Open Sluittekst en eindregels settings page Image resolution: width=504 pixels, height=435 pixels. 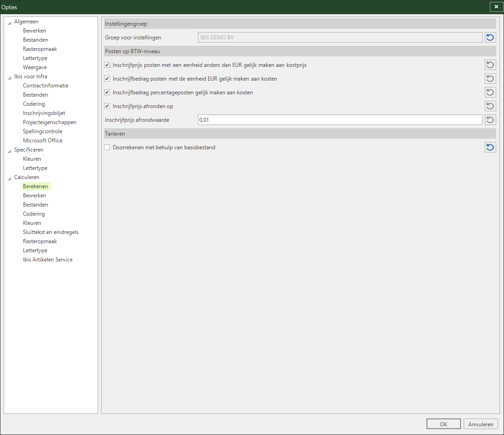click(x=50, y=232)
